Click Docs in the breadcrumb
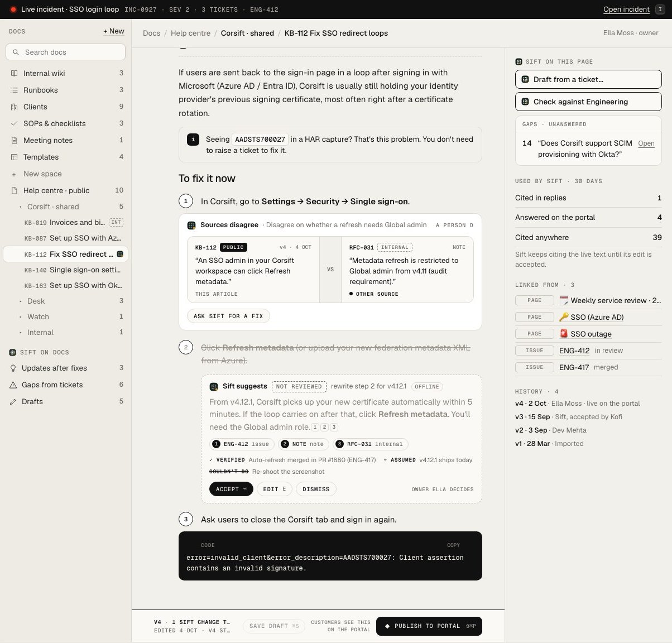Screen dimensions: 672x643 (x=152, y=33)
